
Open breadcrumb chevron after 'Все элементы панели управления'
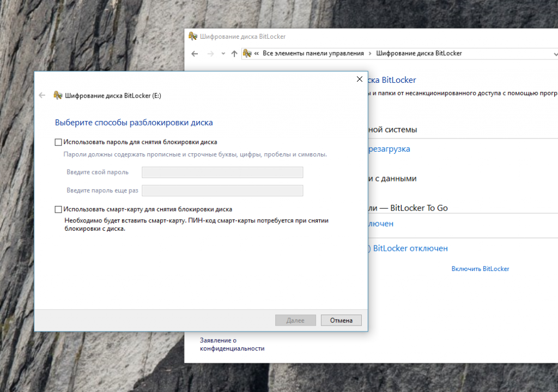tap(370, 53)
